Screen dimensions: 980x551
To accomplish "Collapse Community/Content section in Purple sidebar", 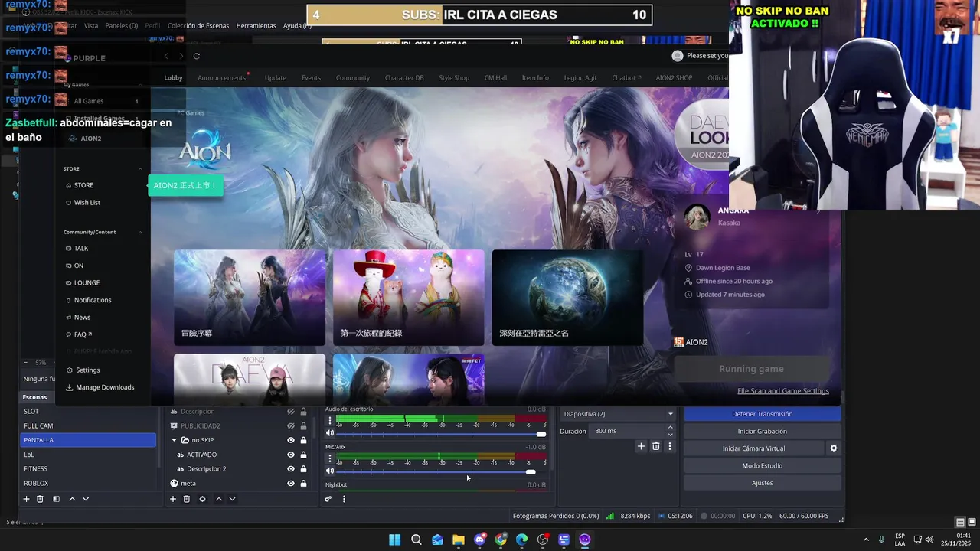I will (140, 232).
